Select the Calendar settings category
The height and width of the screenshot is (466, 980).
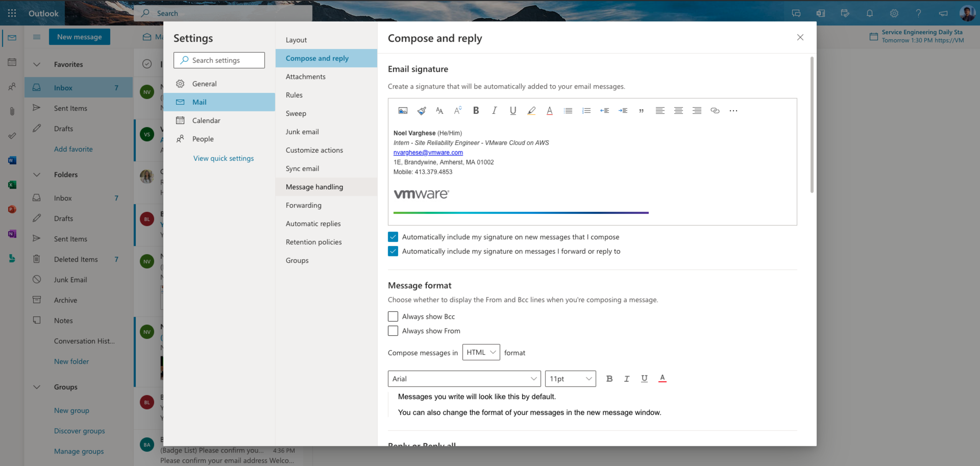[x=206, y=121]
